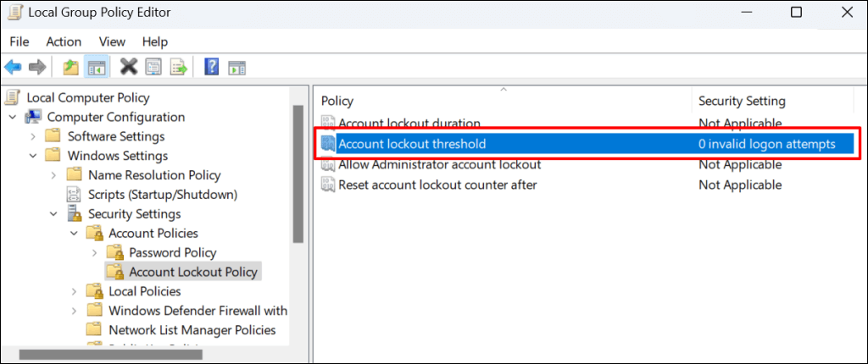Viewport: 868px width, 364px height.
Task: Select Account lockout threshold policy
Action: [x=412, y=144]
